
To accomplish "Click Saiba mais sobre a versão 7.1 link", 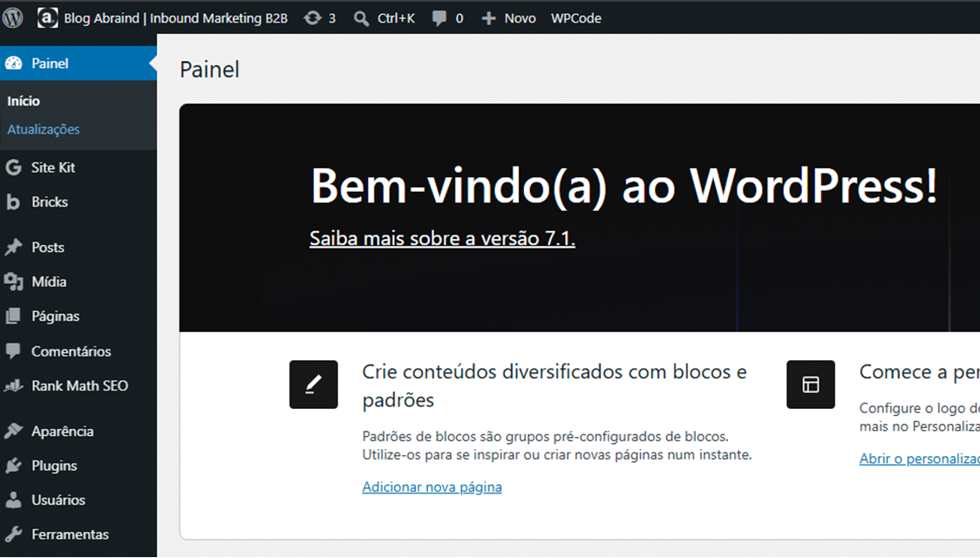I will pyautogui.click(x=443, y=238).
